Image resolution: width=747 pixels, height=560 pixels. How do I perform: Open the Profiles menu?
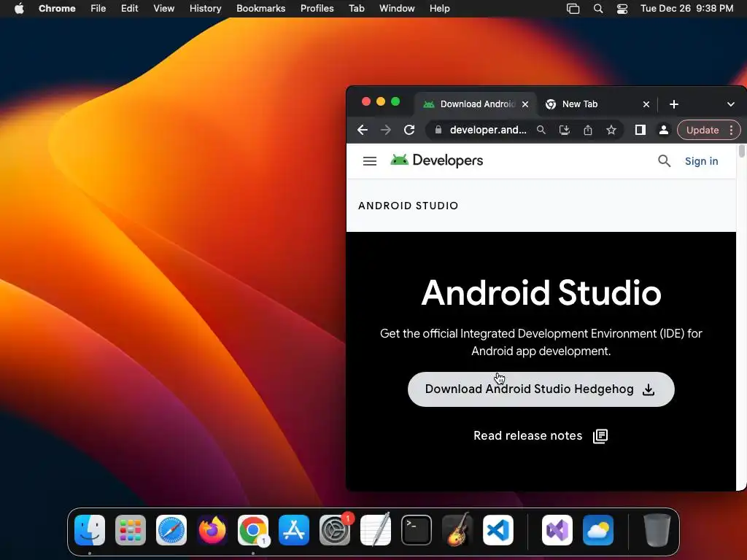pyautogui.click(x=317, y=9)
